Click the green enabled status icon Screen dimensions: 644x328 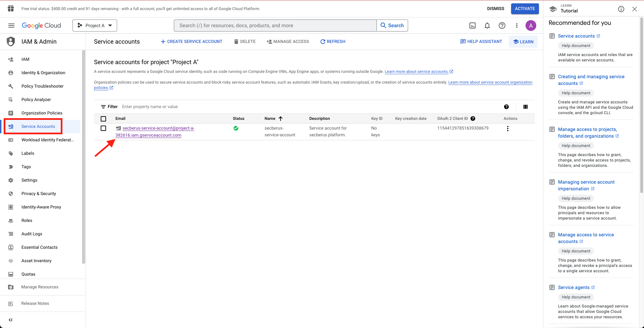[x=236, y=128]
